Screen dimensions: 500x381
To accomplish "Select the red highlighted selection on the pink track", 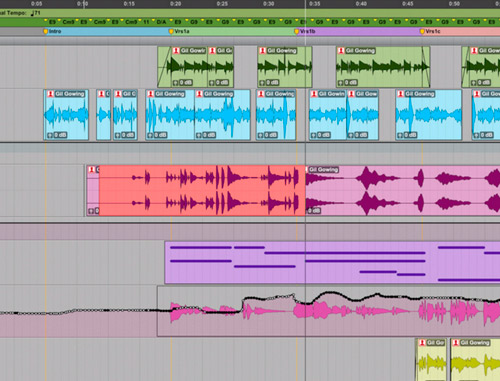I will click(x=202, y=190).
